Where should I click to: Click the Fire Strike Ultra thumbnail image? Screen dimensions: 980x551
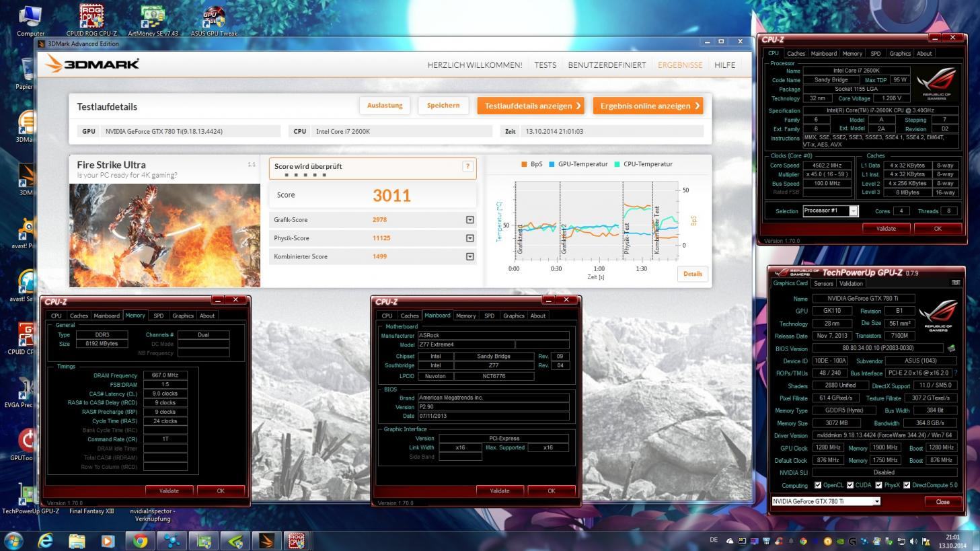[165, 235]
